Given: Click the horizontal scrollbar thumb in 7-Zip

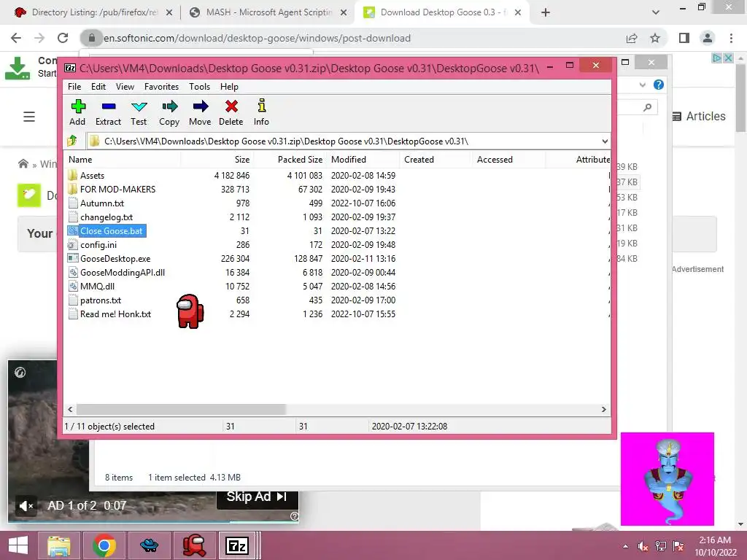Looking at the screenshot, I should point(181,410).
